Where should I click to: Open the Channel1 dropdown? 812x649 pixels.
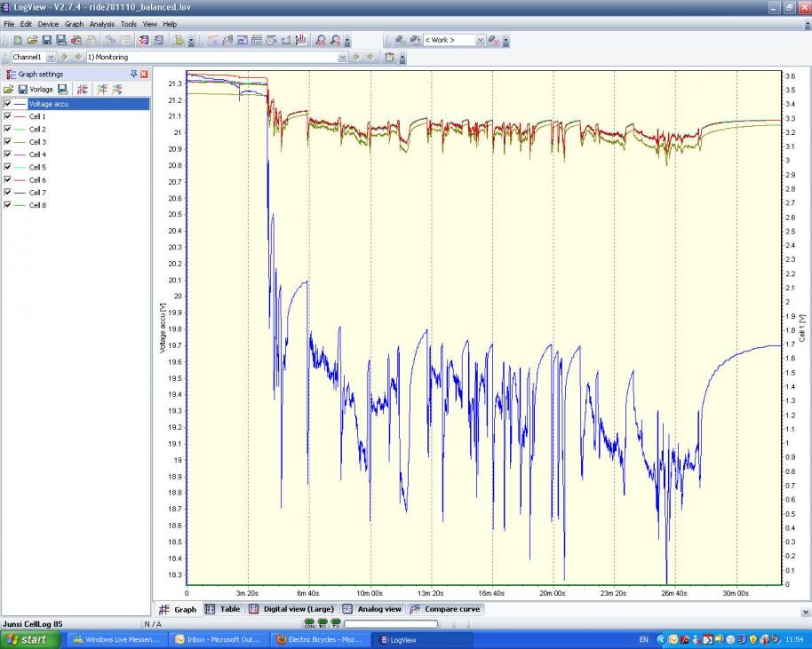51,57
